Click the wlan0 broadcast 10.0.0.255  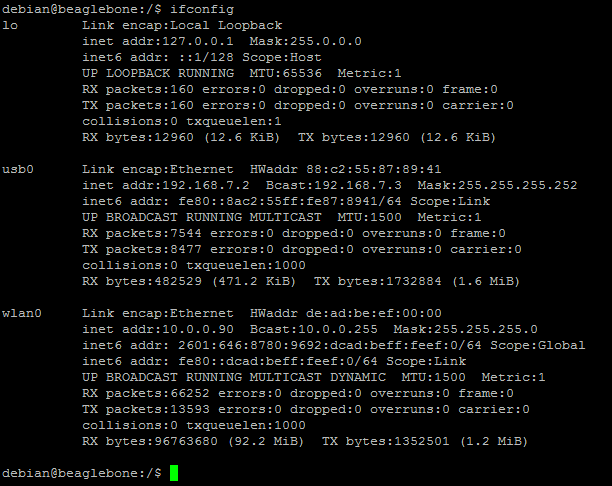click(x=338, y=329)
